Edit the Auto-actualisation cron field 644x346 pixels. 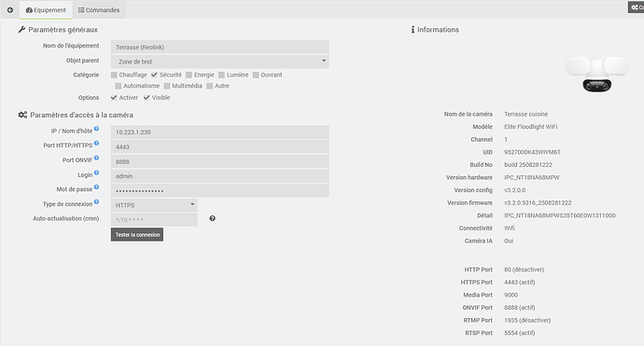click(x=154, y=219)
